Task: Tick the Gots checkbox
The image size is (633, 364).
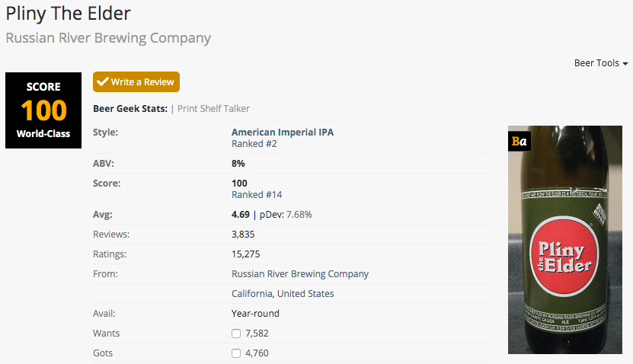Action: pos(236,353)
